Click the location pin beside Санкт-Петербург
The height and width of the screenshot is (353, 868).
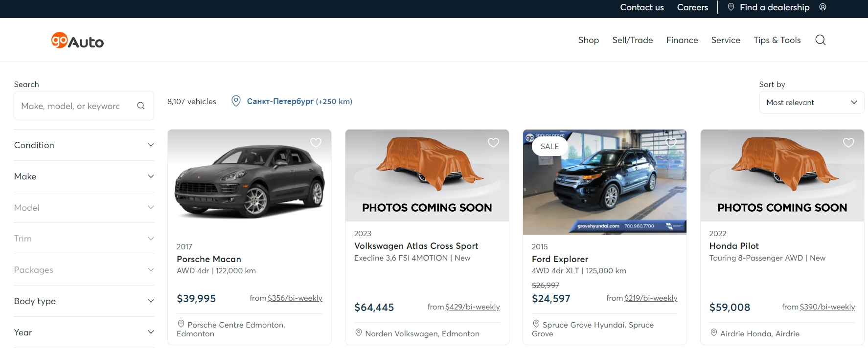click(x=236, y=101)
